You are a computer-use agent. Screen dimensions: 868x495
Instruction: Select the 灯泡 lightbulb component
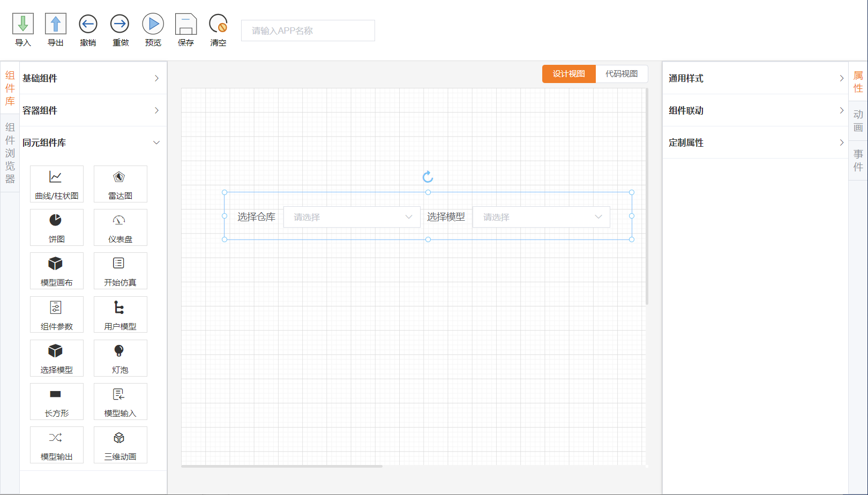pos(121,358)
